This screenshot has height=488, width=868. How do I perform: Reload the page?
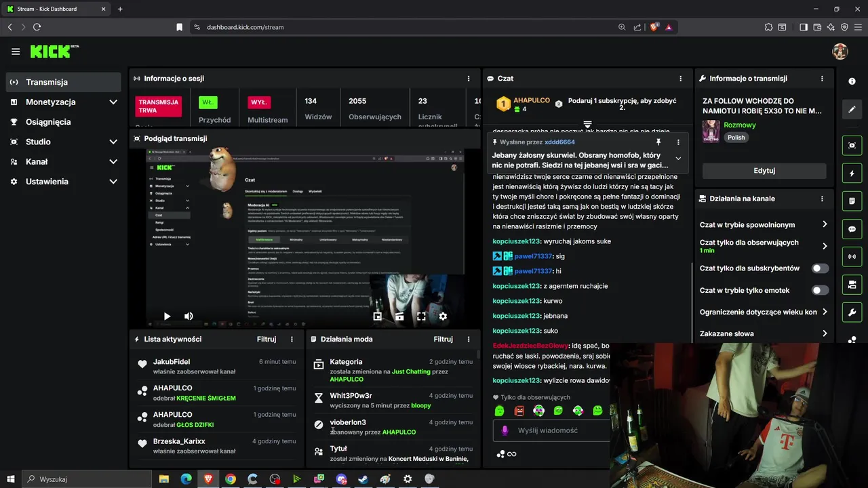(x=37, y=27)
